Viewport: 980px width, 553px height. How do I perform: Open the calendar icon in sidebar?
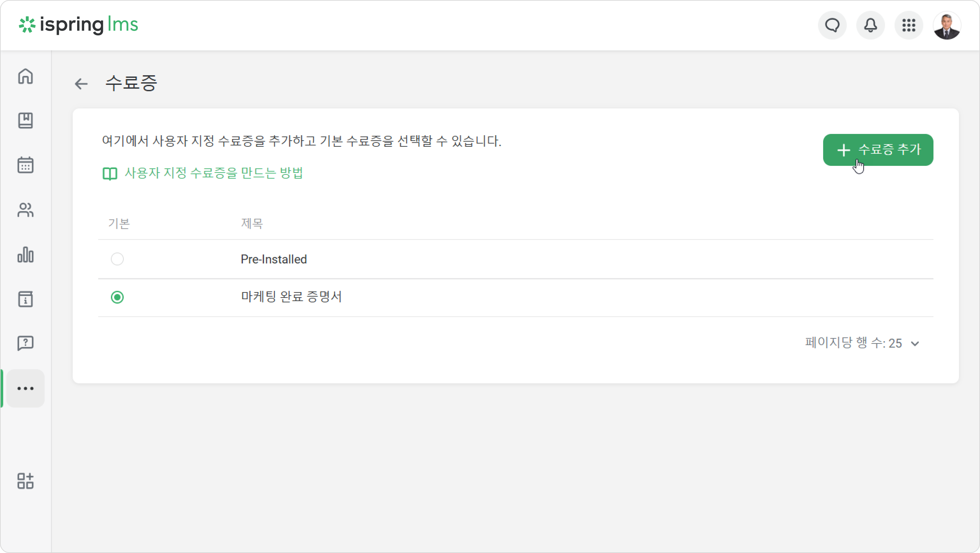(26, 165)
